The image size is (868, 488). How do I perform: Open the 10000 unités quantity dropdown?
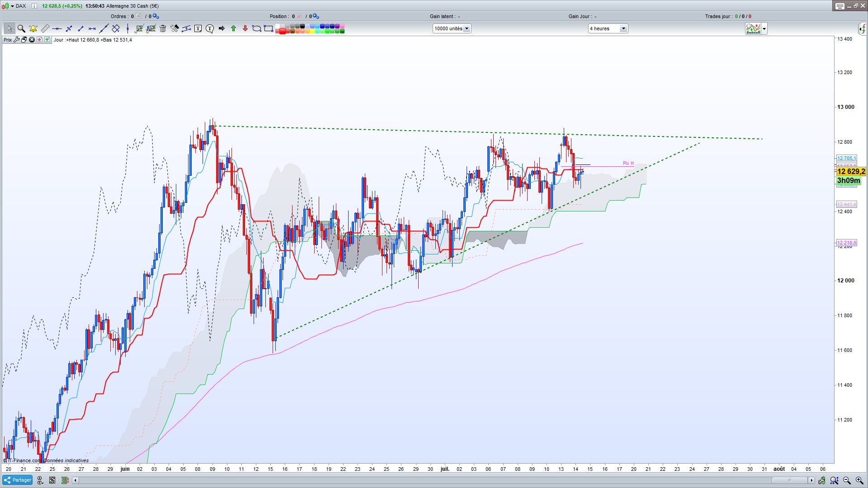click(452, 28)
